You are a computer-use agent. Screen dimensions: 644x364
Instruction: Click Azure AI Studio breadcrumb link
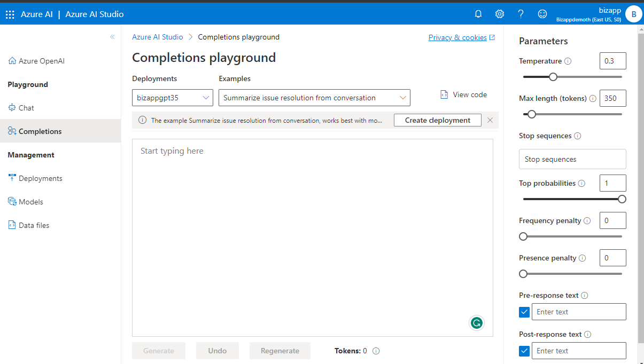pyautogui.click(x=158, y=37)
